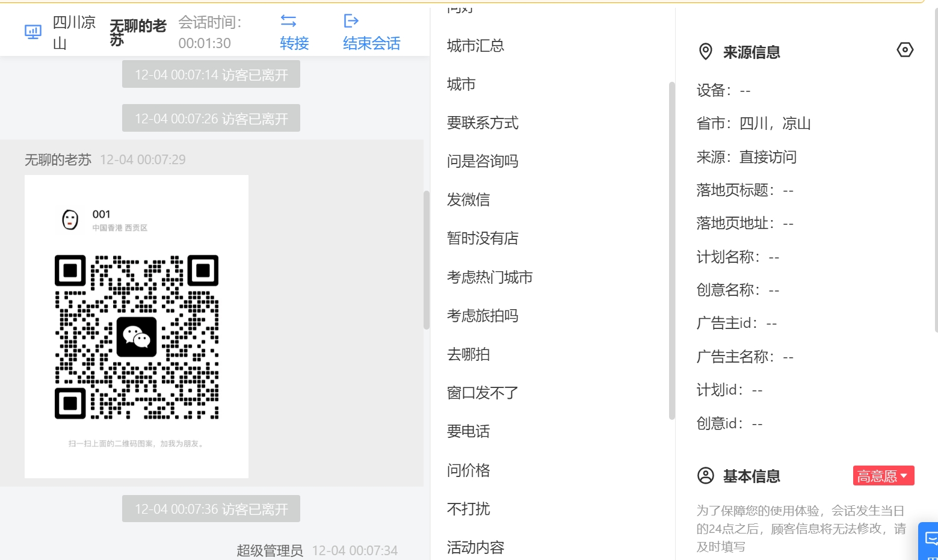The height and width of the screenshot is (560, 938).
Task: Click the quick reply list scrollbar
Action: pyautogui.click(x=672, y=250)
